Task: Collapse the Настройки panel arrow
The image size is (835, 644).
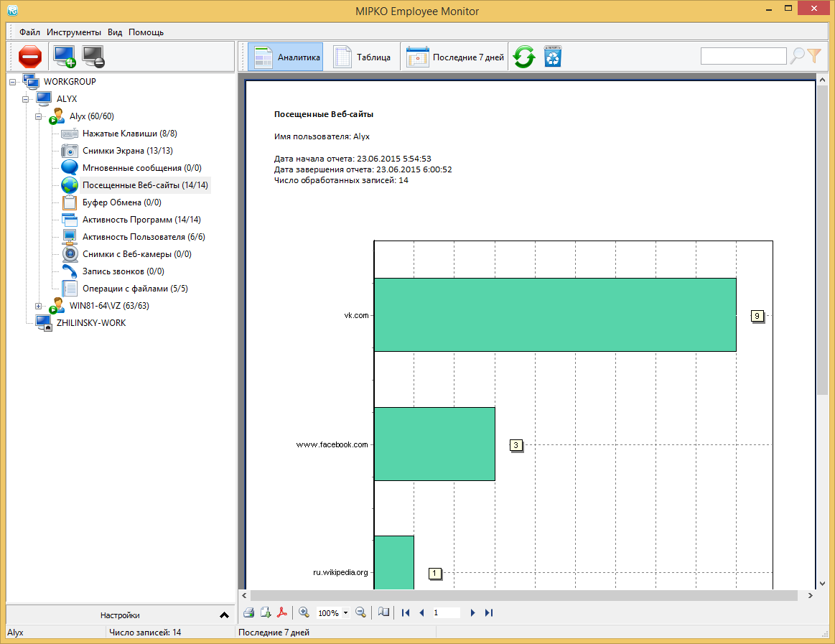Action: pyautogui.click(x=224, y=615)
